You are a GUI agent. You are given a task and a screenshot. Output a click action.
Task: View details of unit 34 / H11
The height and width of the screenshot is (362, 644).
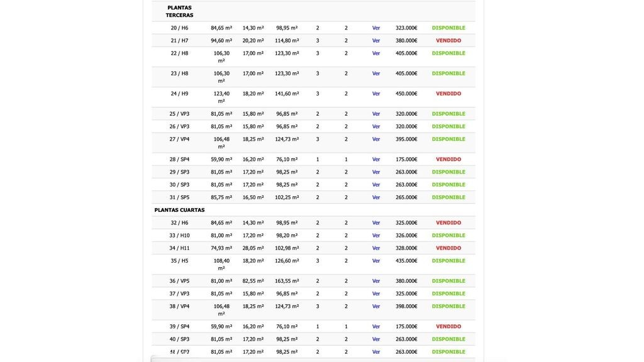376,248
